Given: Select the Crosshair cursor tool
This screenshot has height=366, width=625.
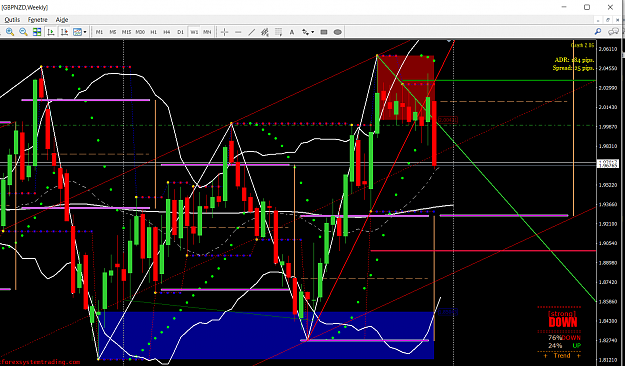Looking at the screenshot, I should point(224,32).
